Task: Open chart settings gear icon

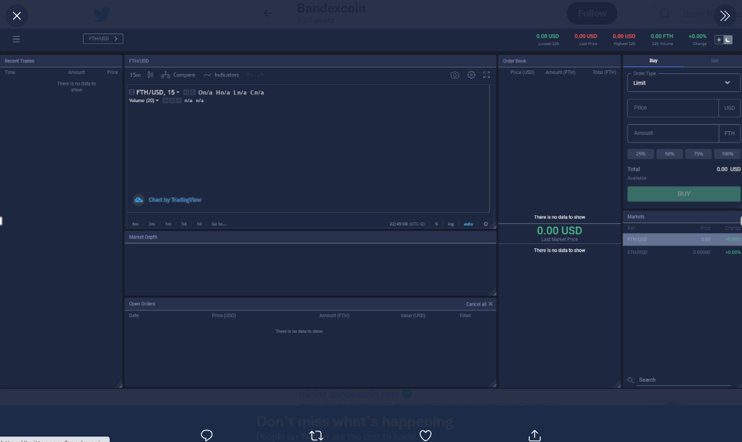Action: [471, 75]
